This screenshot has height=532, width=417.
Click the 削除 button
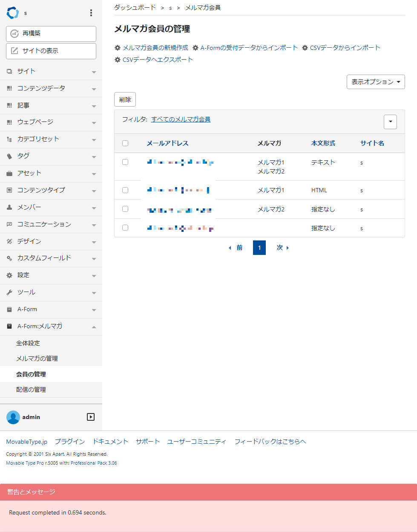click(x=125, y=100)
